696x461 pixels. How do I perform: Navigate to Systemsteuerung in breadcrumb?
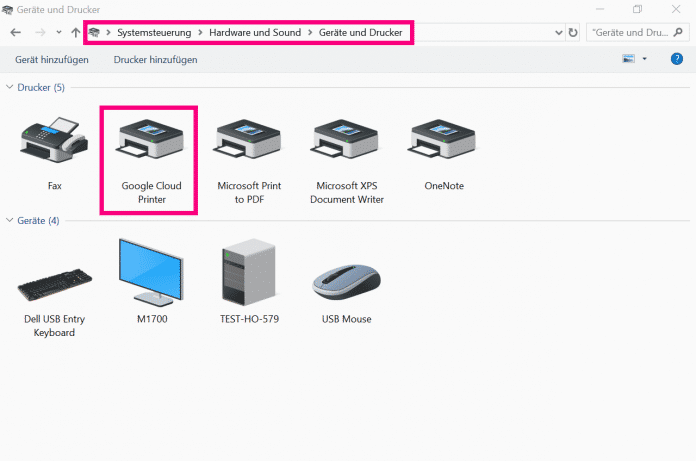point(155,32)
